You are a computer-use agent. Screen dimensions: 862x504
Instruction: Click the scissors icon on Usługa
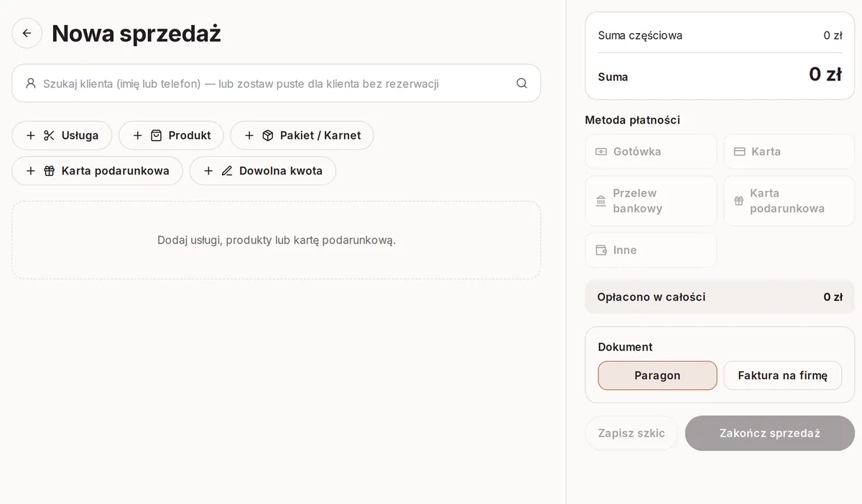49,136
